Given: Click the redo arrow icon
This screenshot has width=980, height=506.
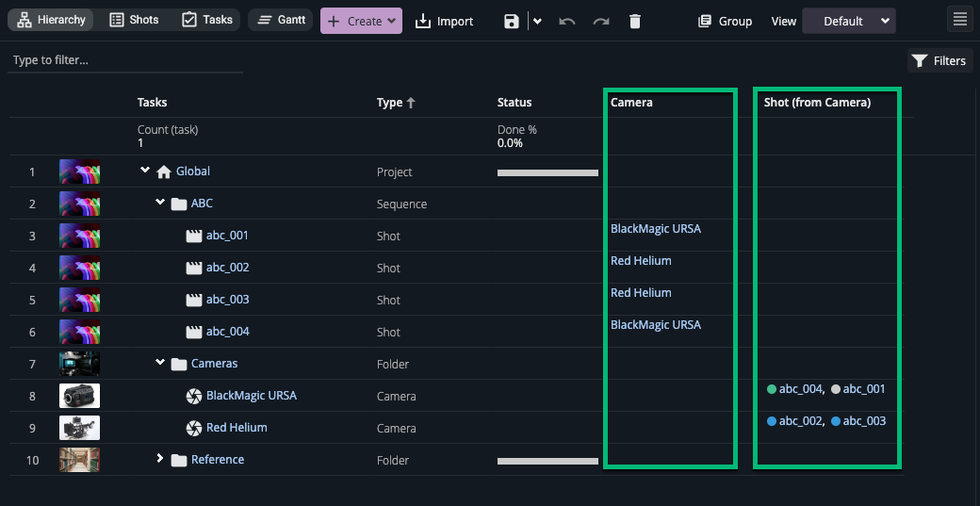Looking at the screenshot, I should tap(600, 21).
